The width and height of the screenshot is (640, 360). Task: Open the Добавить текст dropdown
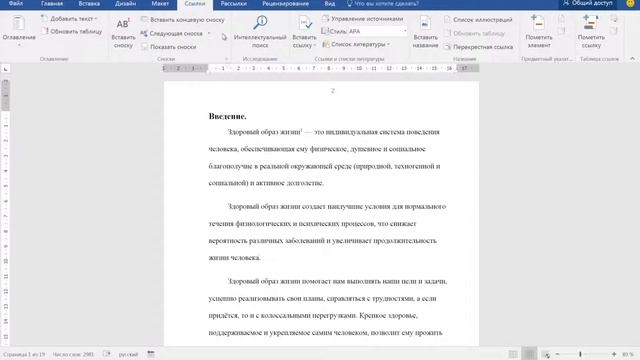tap(70, 19)
